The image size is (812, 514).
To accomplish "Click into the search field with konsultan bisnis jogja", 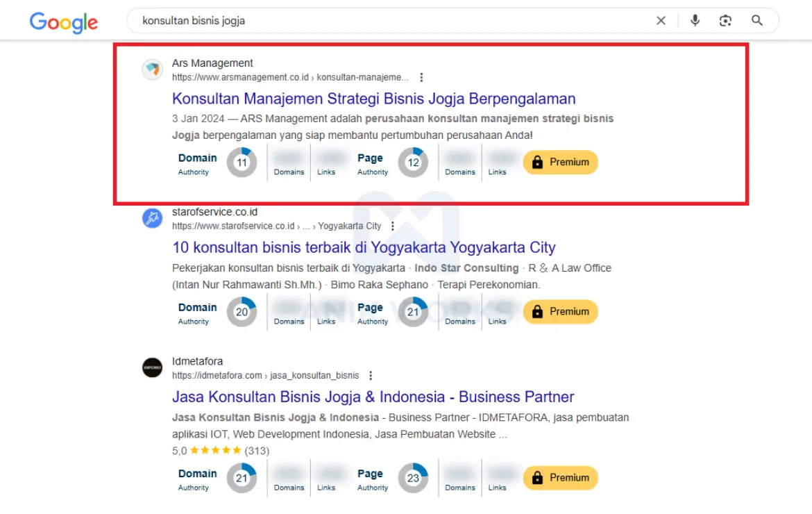I will (389, 21).
